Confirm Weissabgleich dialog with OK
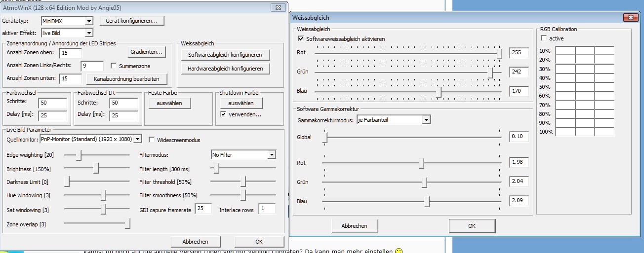This screenshot has height=253, width=644. pos(472,226)
